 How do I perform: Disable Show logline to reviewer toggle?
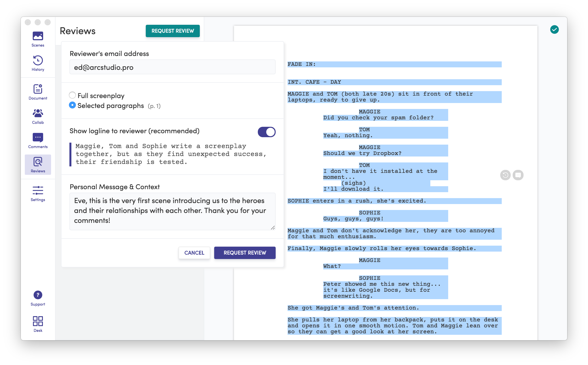tap(266, 132)
